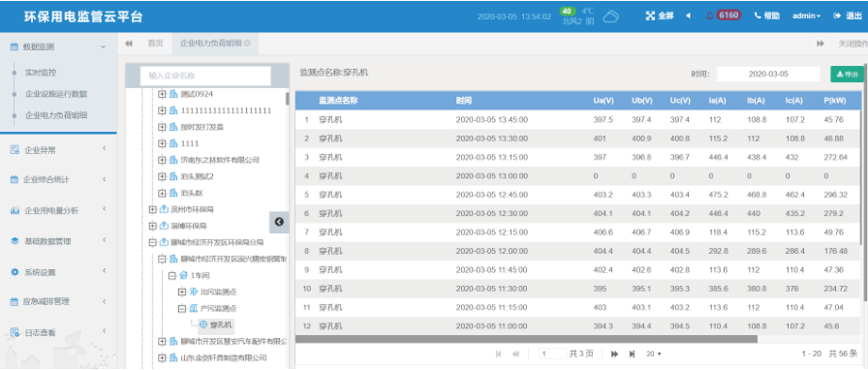Collapse the 1车间 tree node
868x370 pixels.
[171, 275]
